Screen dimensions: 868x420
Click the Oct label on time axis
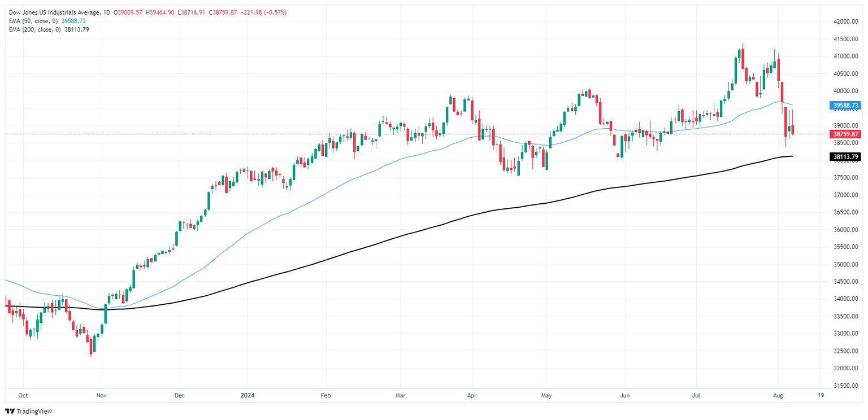coord(23,396)
